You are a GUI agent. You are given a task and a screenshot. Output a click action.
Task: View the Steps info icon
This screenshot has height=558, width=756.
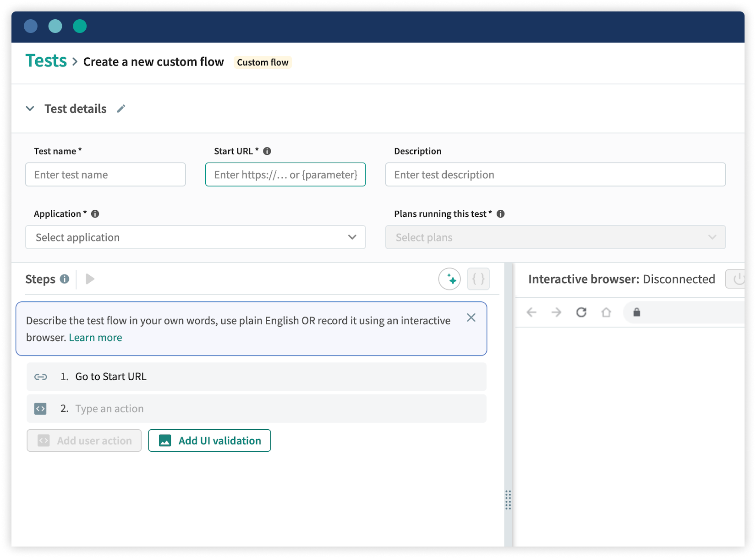(65, 279)
